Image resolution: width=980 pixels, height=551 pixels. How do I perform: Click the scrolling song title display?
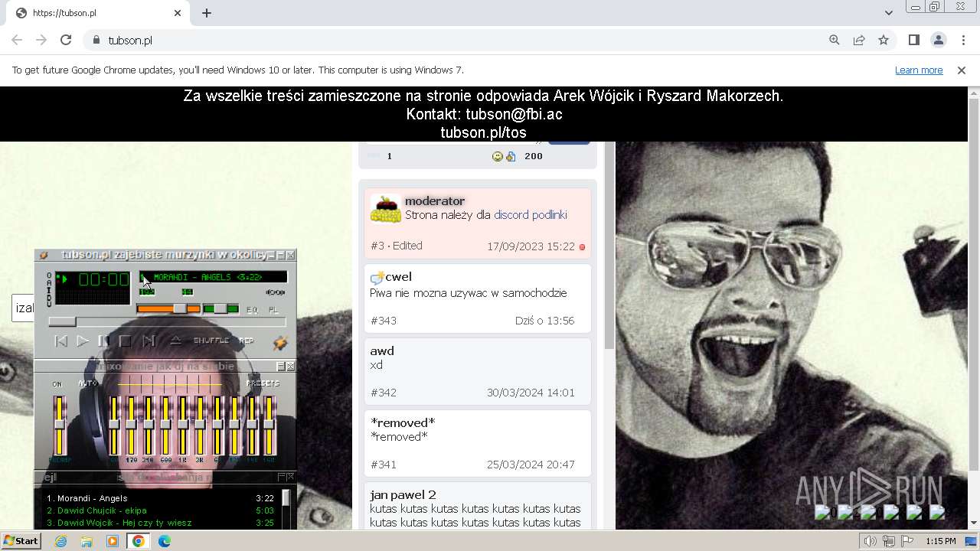(213, 277)
